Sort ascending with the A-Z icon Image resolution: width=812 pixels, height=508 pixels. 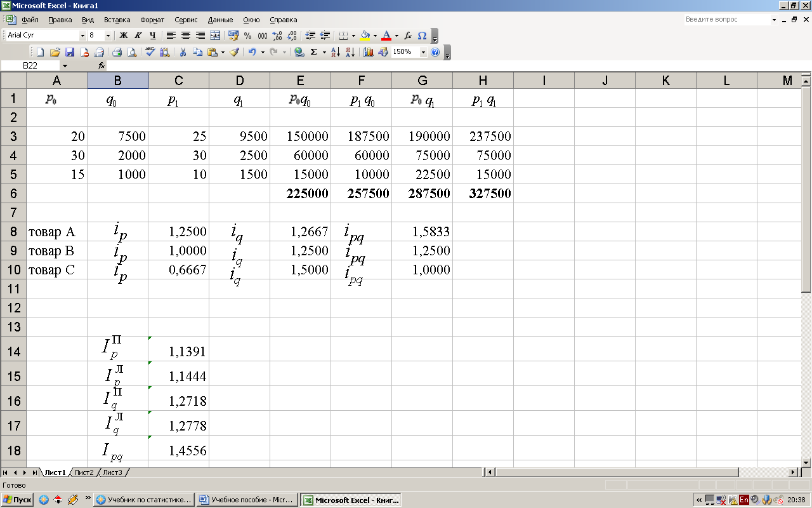pyautogui.click(x=336, y=52)
